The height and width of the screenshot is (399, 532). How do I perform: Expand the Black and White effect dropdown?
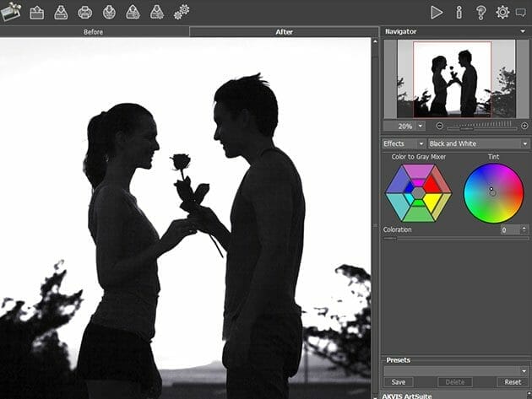(x=478, y=143)
